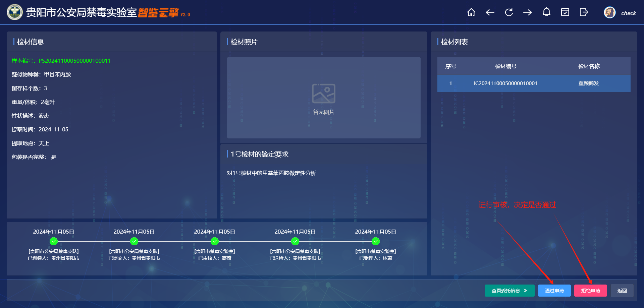Click the 已创建人 timeline checkmark
This screenshot has height=308, width=644.
(54, 241)
